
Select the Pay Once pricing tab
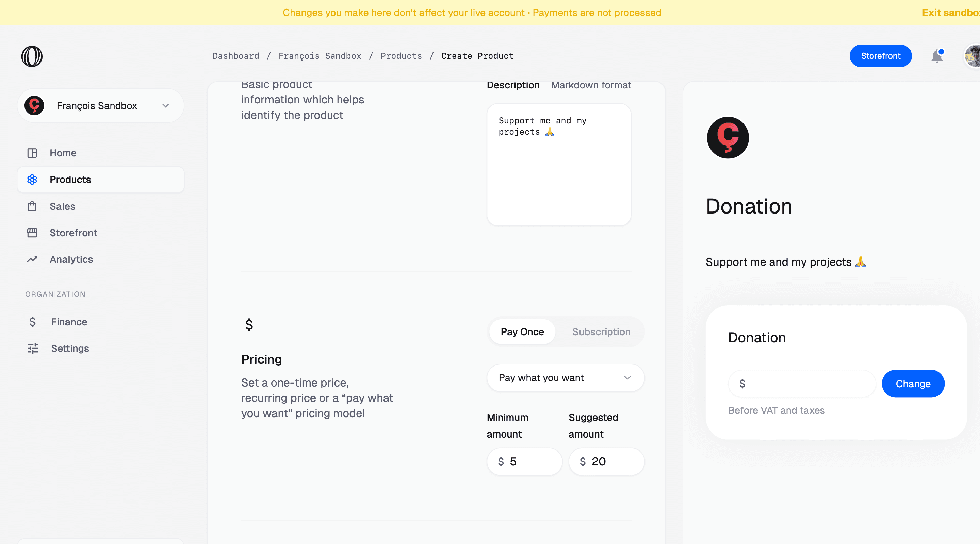tap(522, 331)
